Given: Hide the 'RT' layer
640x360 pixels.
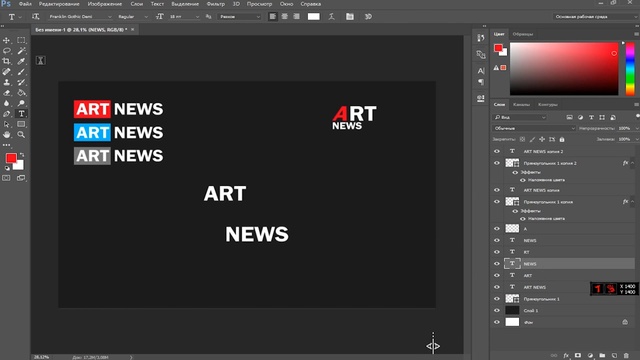Looking at the screenshot, I should pos(497,252).
